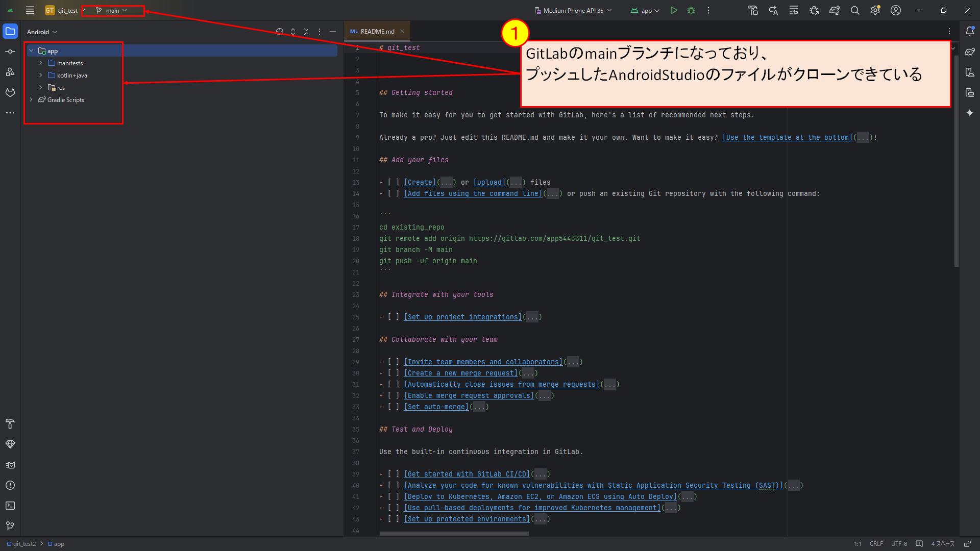Attach debugger to Android process
The height and width of the screenshot is (551, 980).
814,10
